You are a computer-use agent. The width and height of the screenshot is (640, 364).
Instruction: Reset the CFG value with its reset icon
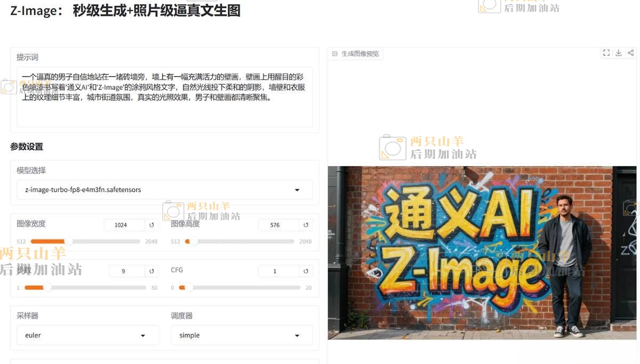(306, 271)
